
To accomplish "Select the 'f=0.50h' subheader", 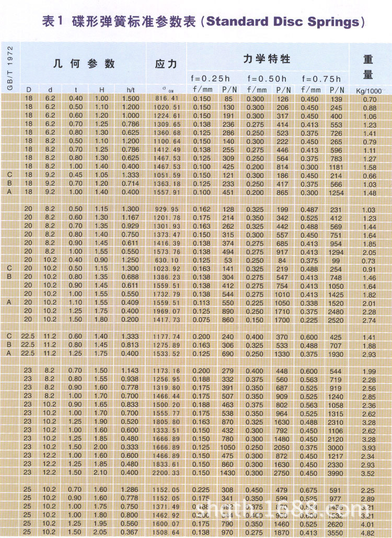I will tap(267, 78).
